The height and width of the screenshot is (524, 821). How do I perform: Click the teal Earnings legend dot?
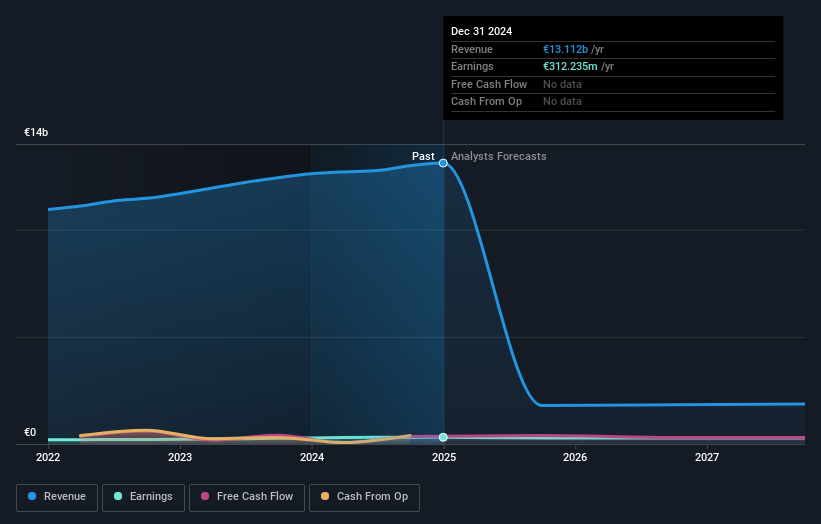point(118,496)
